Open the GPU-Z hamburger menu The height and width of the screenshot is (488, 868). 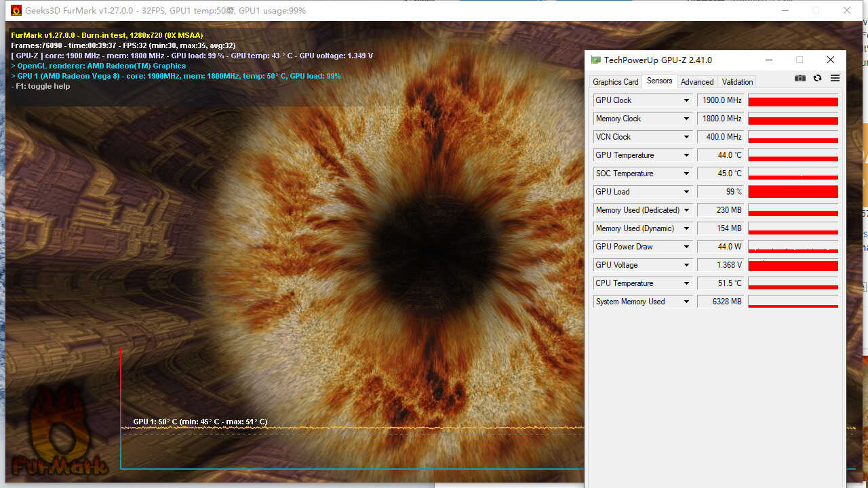pos(835,79)
